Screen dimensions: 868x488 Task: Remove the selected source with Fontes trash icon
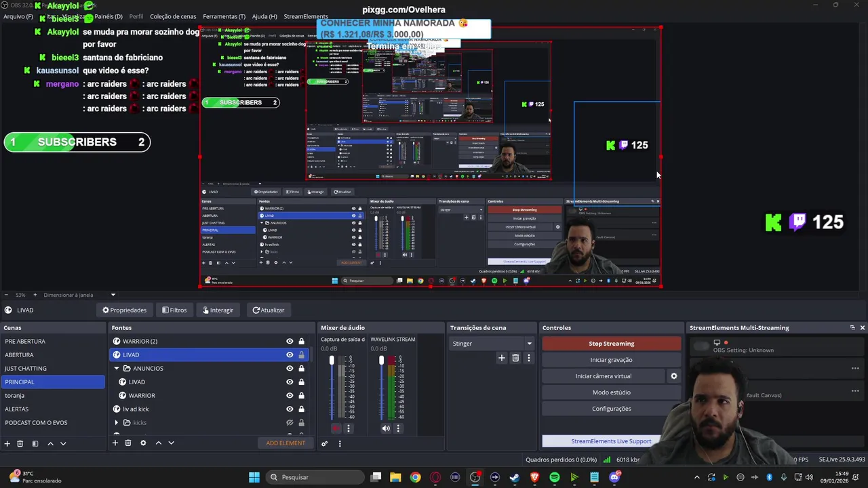click(128, 443)
